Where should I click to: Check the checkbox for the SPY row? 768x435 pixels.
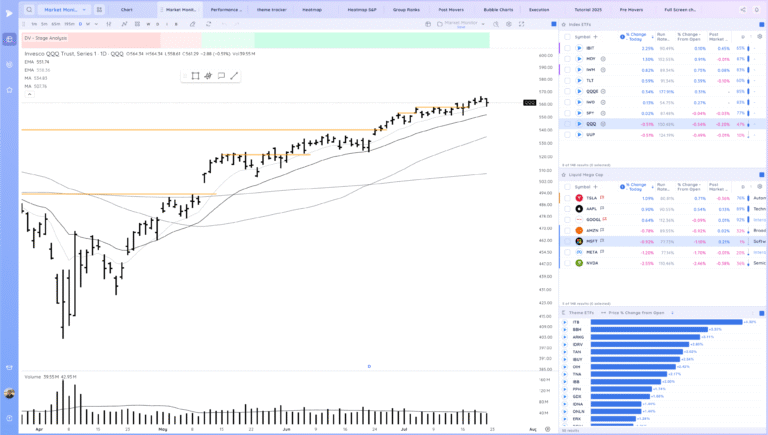pyautogui.click(x=567, y=113)
